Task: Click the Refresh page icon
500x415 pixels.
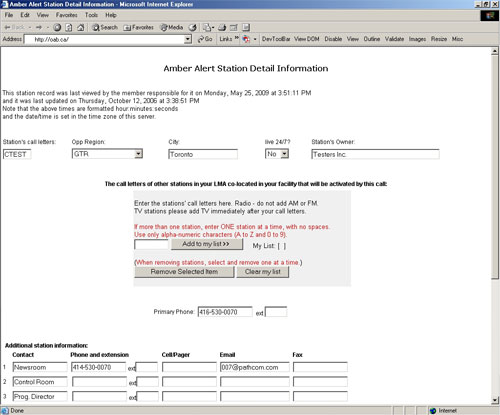Action: [x=69, y=27]
